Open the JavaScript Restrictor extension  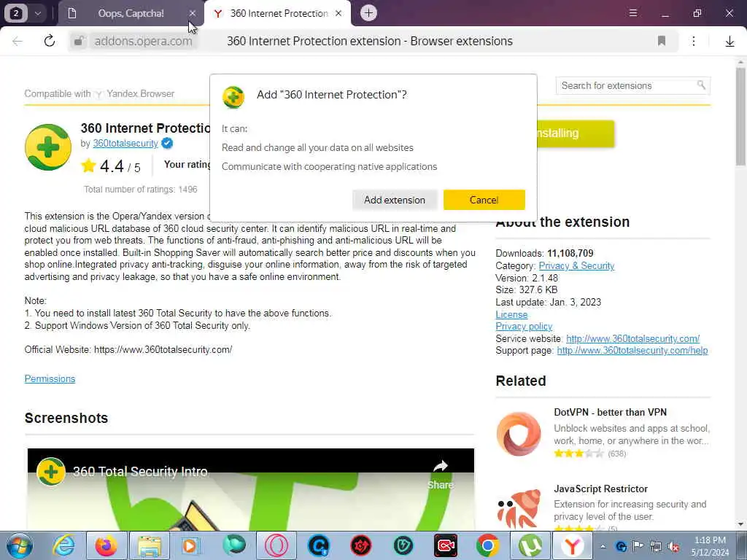coord(601,489)
